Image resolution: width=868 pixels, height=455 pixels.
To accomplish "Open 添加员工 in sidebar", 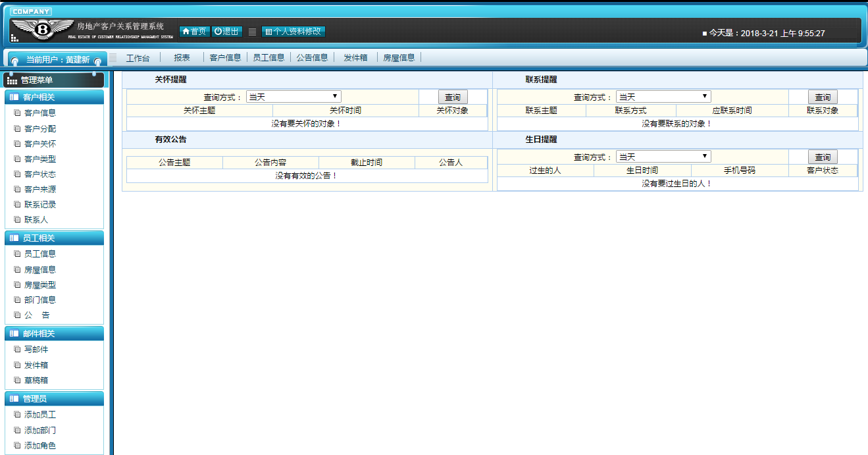I will tap(40, 415).
